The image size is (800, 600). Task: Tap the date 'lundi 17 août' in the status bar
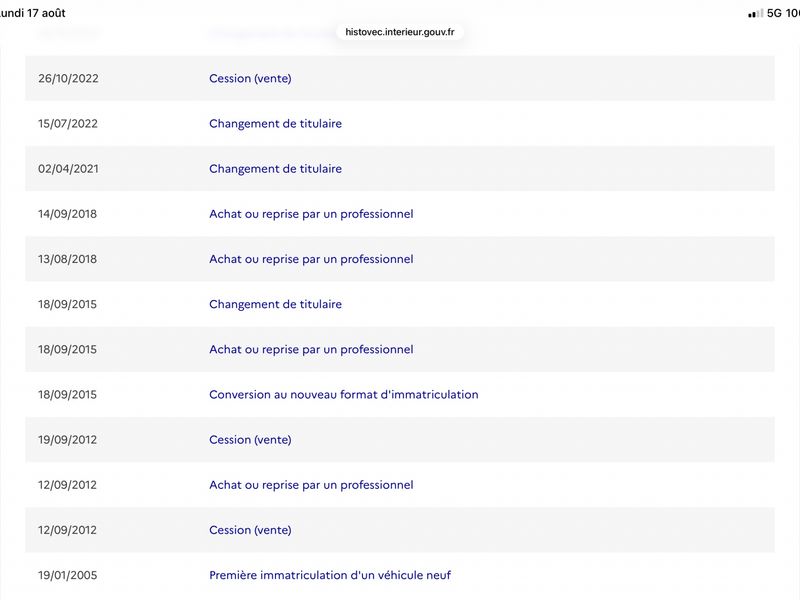click(x=33, y=13)
